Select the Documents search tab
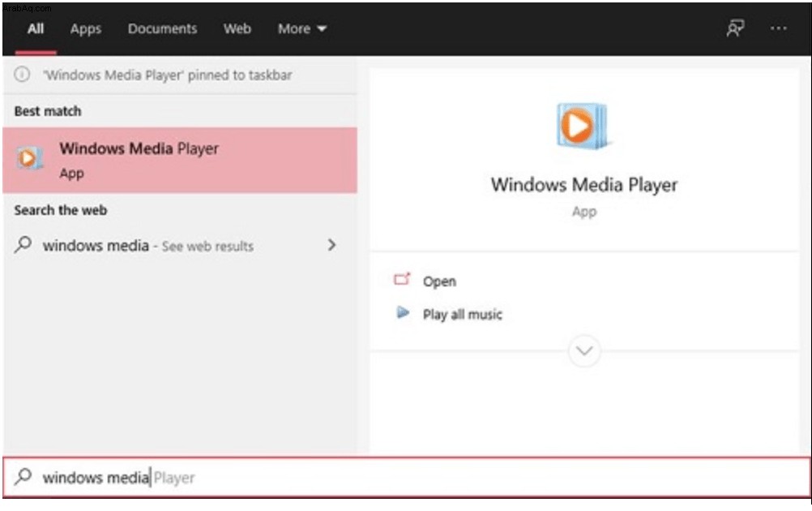 [x=162, y=29]
